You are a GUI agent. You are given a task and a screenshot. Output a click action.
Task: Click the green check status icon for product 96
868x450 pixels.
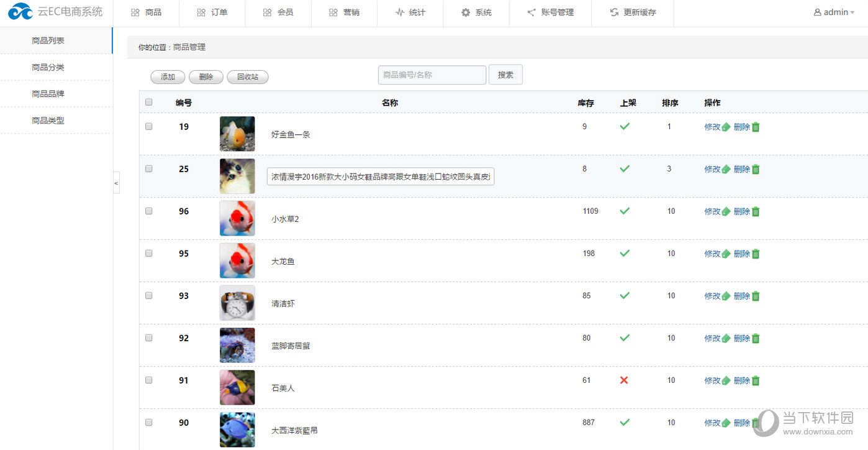point(625,211)
